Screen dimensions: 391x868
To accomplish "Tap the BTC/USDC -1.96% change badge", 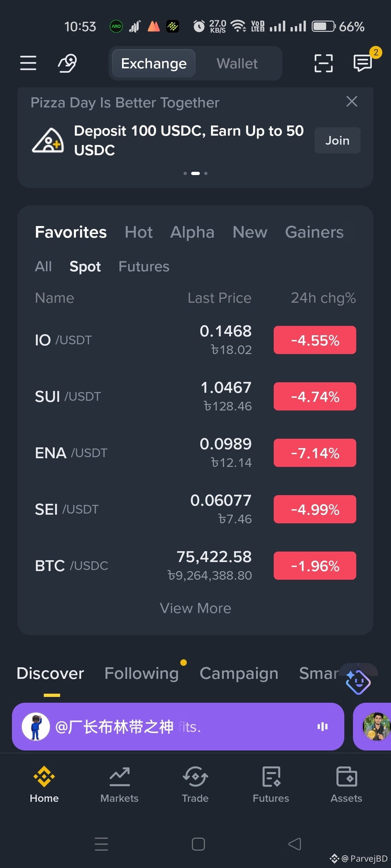I will point(315,566).
